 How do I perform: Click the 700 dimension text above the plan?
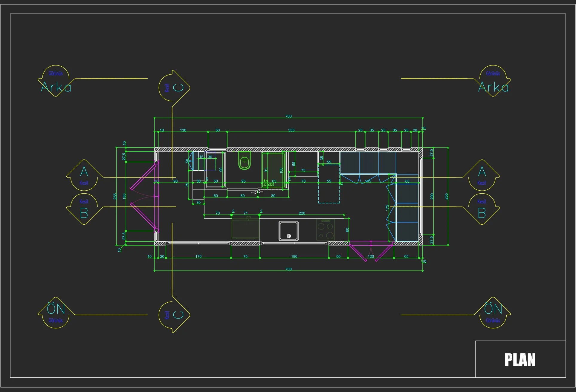click(288, 116)
